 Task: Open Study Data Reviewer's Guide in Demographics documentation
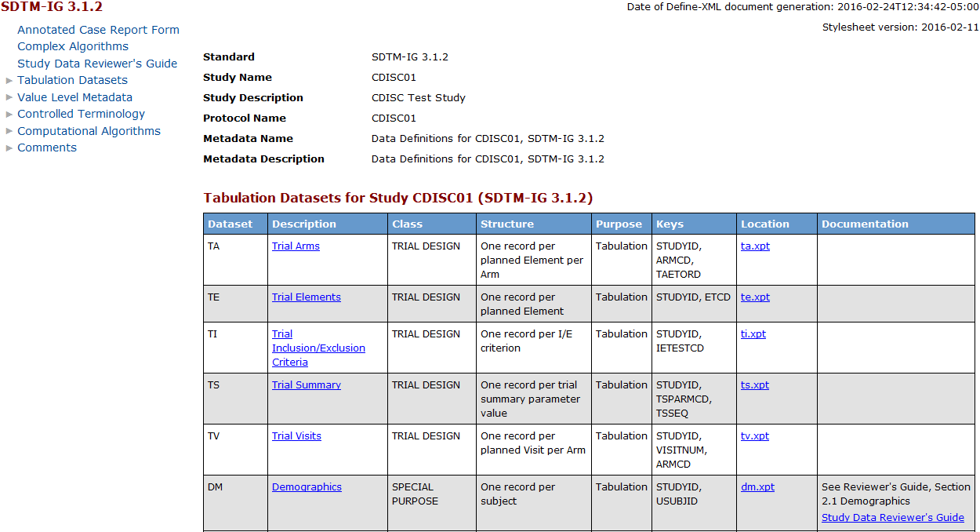893,517
